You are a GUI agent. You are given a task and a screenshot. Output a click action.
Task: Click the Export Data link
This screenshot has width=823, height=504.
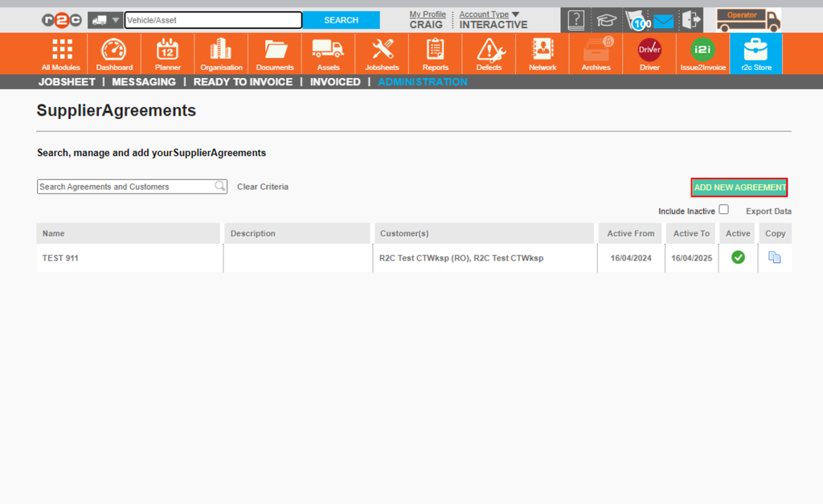click(x=768, y=211)
